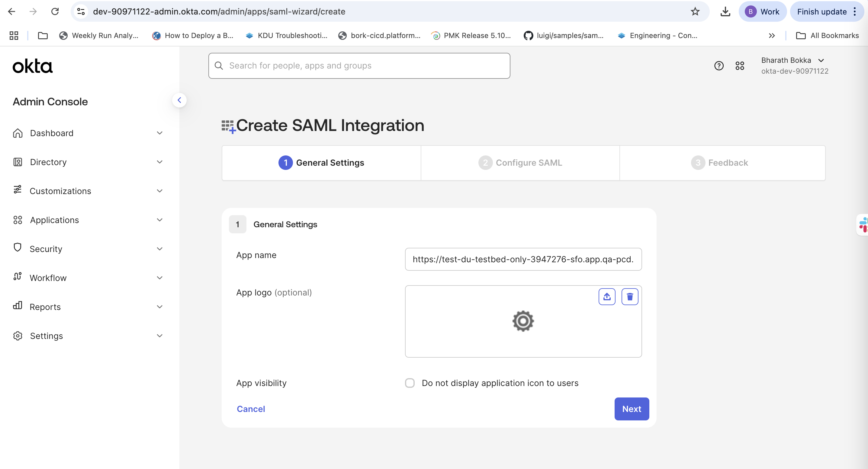Focus the people, apps, groups search box
The height and width of the screenshot is (469, 868).
click(x=359, y=66)
